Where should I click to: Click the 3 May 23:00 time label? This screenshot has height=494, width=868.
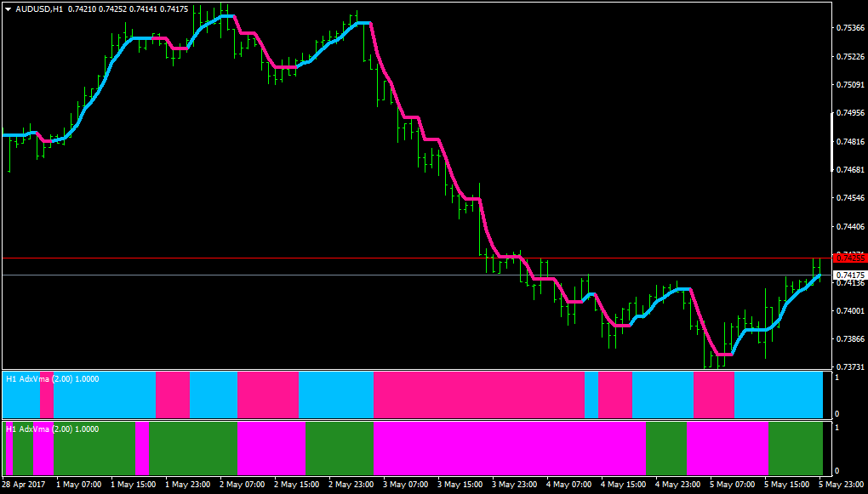click(514, 484)
